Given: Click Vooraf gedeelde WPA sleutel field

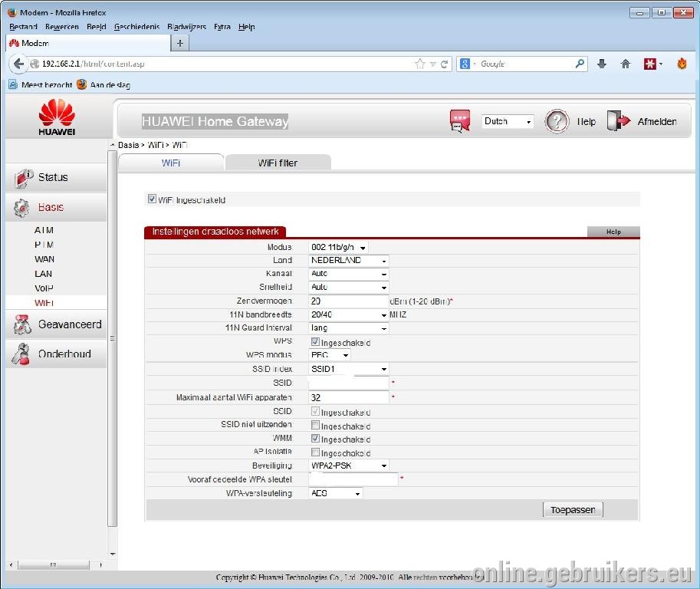Looking at the screenshot, I should tap(353, 479).
